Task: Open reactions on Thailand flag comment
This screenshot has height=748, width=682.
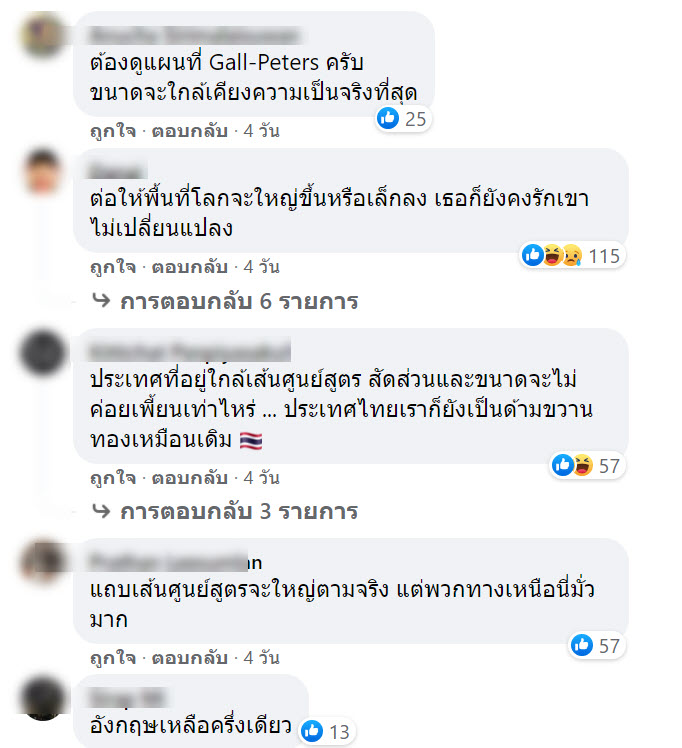Action: tap(587, 466)
